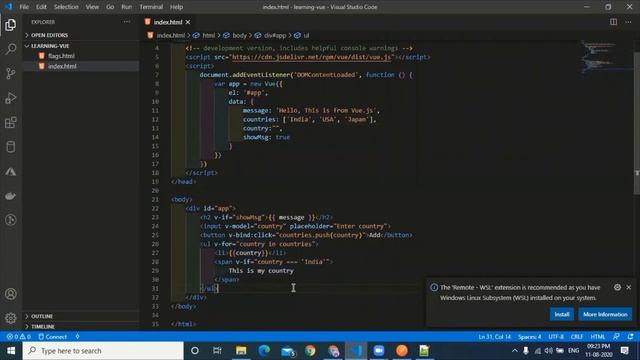
Task: Switch to the index.html editor tab
Action: [x=168, y=22]
